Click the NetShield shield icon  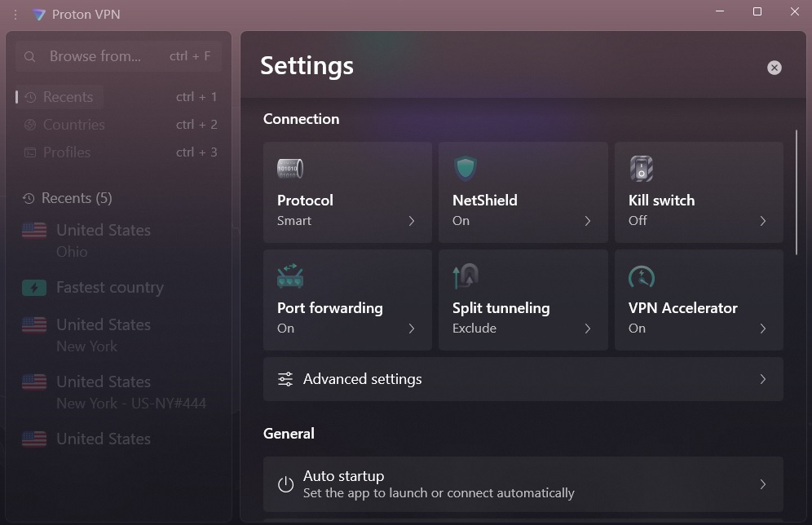point(465,168)
